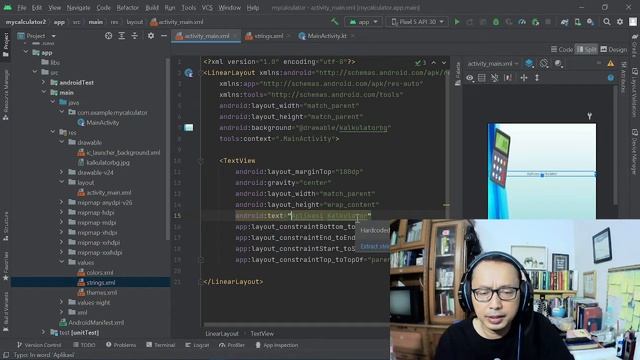Go to next highlighted error arrow in editor
The width and height of the screenshot is (640, 360).
click(444, 62)
